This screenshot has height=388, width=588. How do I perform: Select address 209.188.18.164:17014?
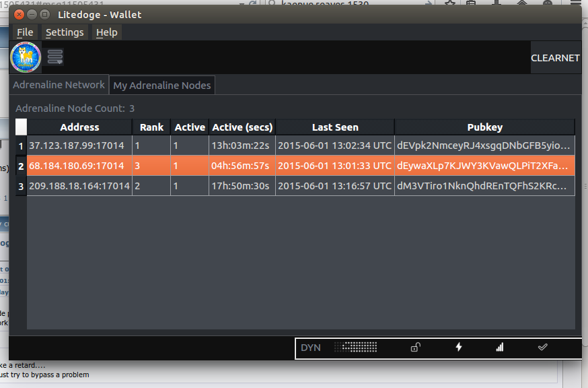(79, 187)
